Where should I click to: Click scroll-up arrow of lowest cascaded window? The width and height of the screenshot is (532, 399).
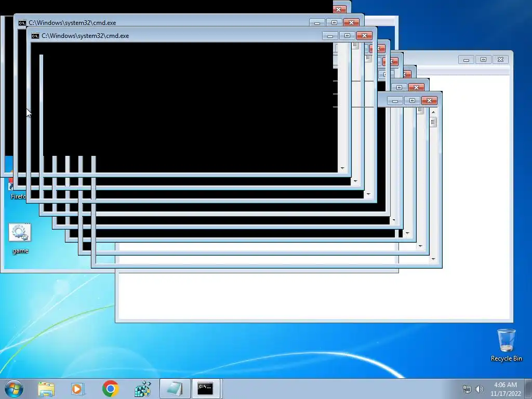point(433,112)
